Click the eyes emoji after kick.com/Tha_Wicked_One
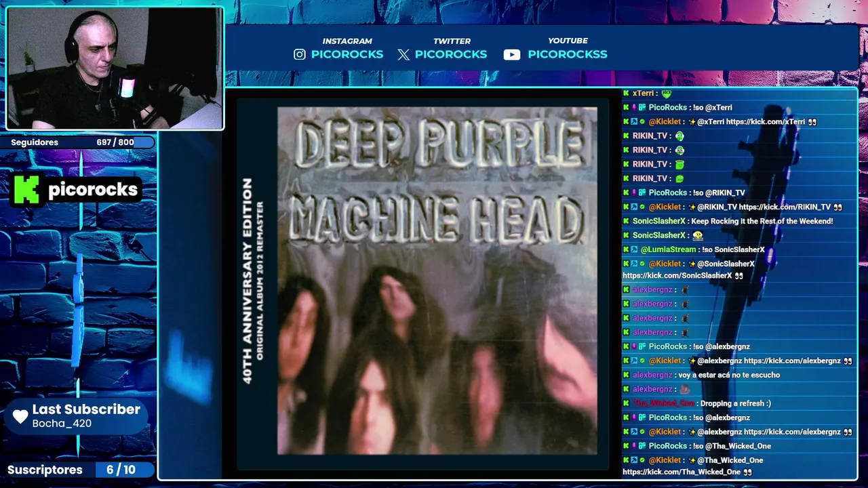Viewport: 868px width, 488px height. (747, 472)
